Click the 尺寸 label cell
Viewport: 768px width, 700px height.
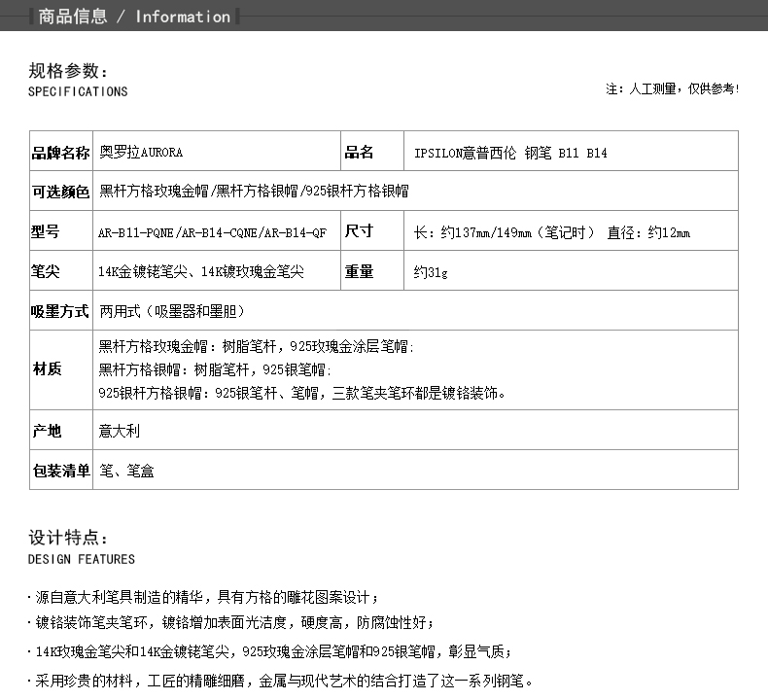pyautogui.click(x=372, y=230)
